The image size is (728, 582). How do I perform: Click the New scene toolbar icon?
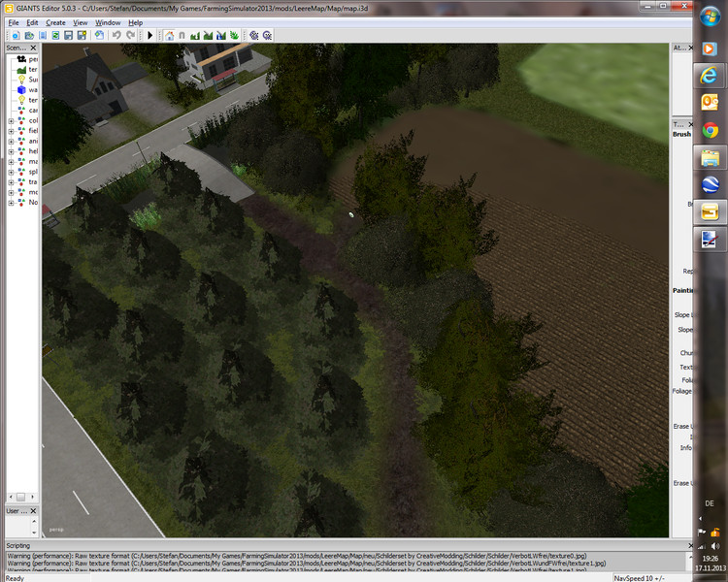16,35
